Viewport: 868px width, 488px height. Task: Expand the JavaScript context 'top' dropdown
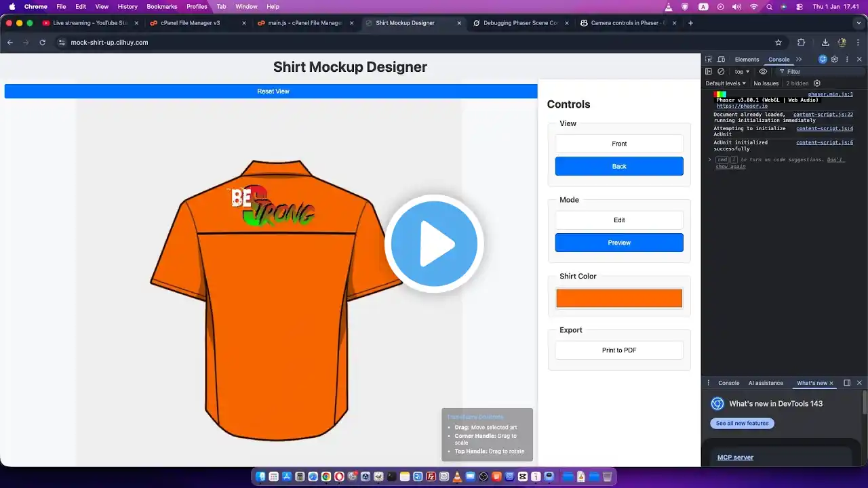click(x=742, y=72)
